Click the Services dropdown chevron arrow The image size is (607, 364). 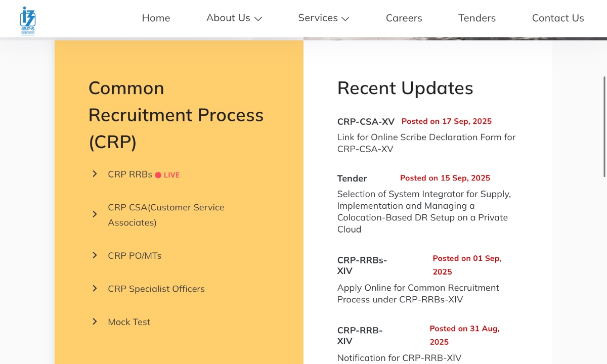pyautogui.click(x=345, y=19)
